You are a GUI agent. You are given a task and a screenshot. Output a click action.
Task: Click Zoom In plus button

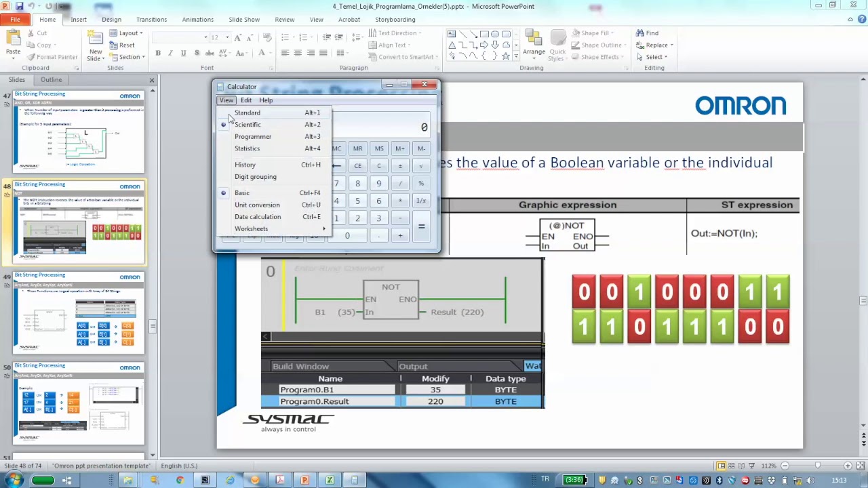(x=848, y=466)
